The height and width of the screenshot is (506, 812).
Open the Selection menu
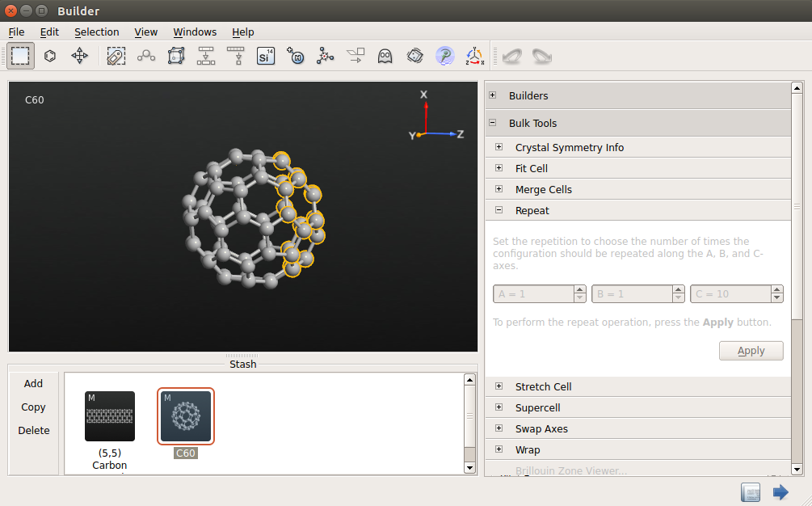[x=97, y=32]
